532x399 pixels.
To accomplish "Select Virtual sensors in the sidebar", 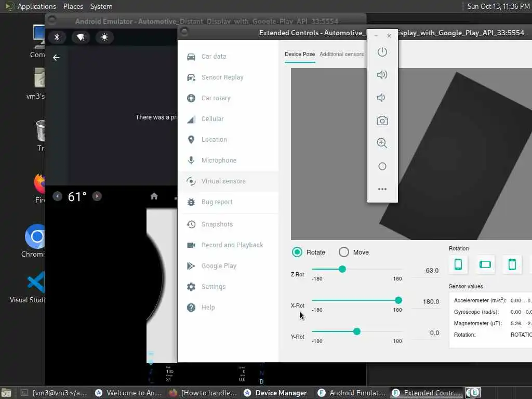I will (228, 181).
